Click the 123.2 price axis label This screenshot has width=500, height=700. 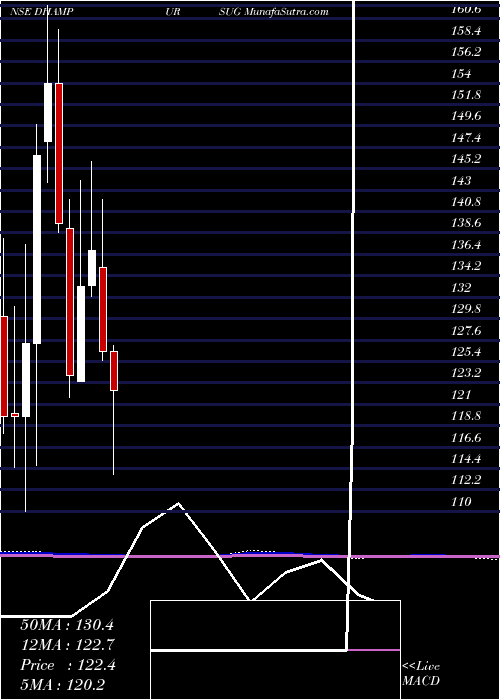click(x=466, y=373)
